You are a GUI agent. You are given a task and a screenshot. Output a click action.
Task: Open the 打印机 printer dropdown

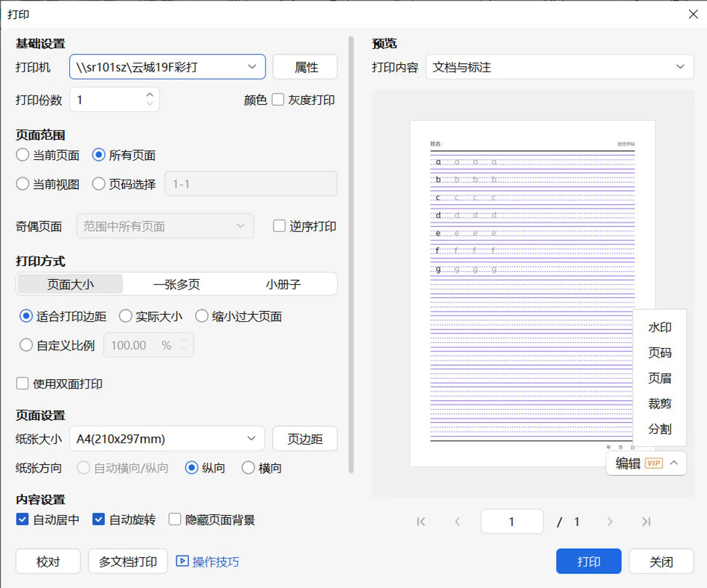(167, 67)
